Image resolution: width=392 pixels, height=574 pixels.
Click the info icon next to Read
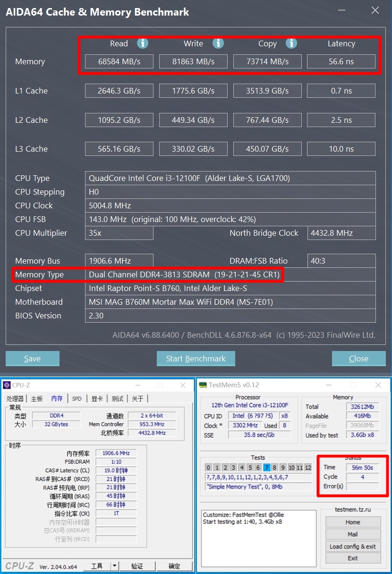pos(143,43)
